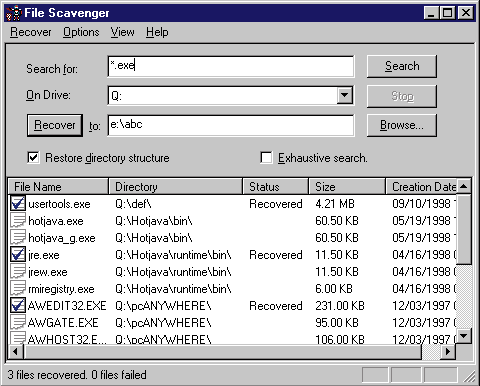Uncheck the jre.exe file checkbox

pyautogui.click(x=18, y=254)
